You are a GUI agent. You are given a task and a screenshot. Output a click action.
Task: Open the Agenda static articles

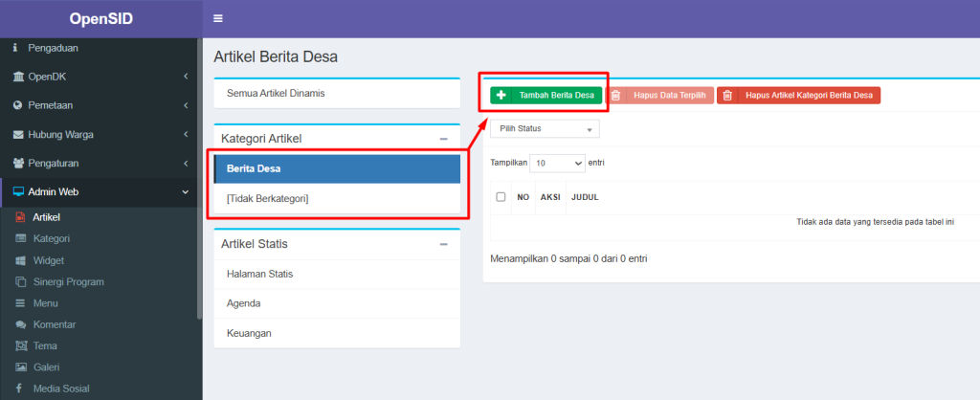(337, 303)
